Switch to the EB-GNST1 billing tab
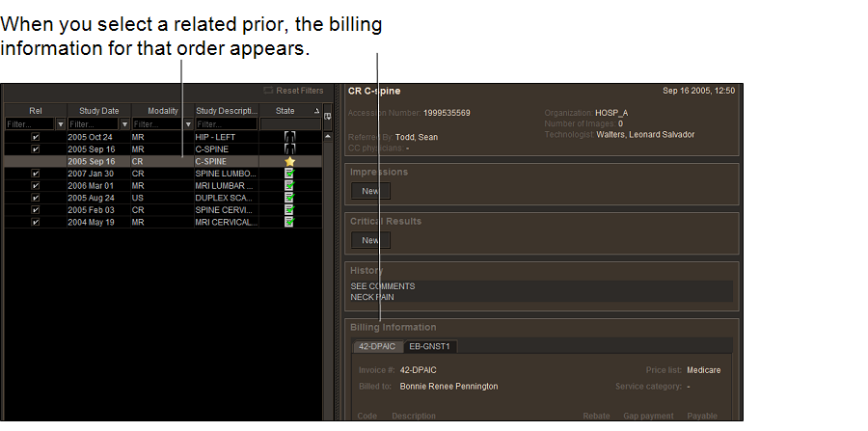 click(430, 346)
